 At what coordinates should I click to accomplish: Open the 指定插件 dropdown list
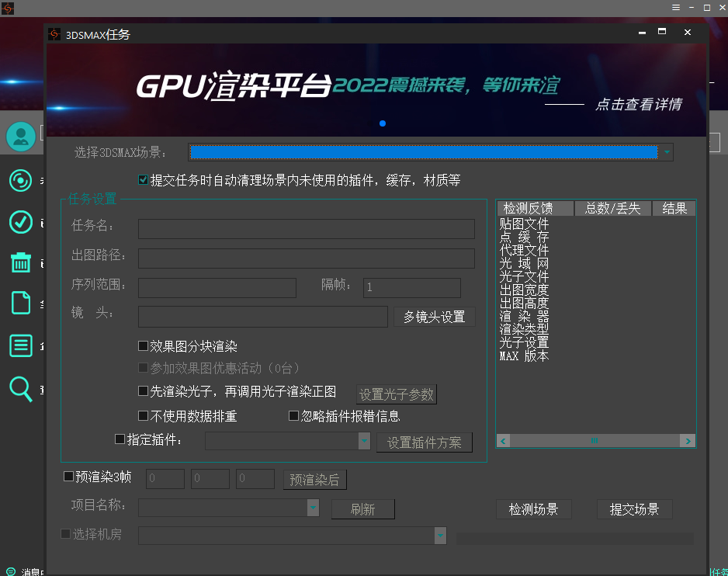click(364, 441)
